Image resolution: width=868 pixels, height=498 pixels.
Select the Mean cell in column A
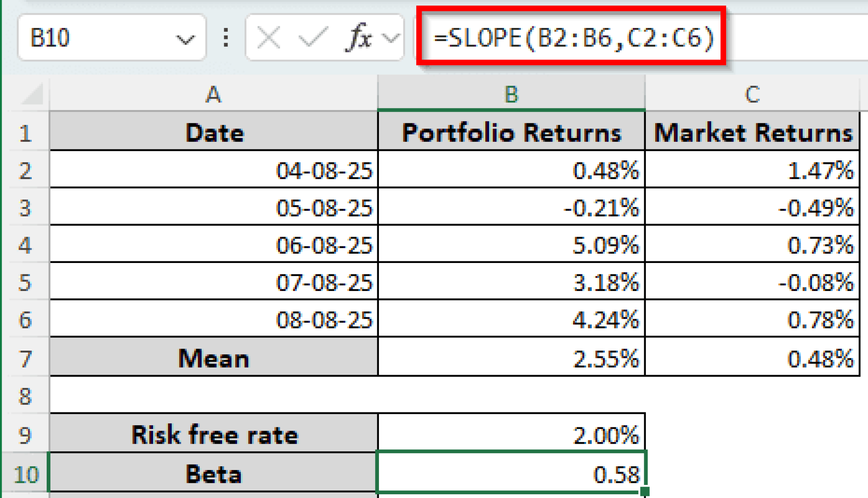click(212, 358)
